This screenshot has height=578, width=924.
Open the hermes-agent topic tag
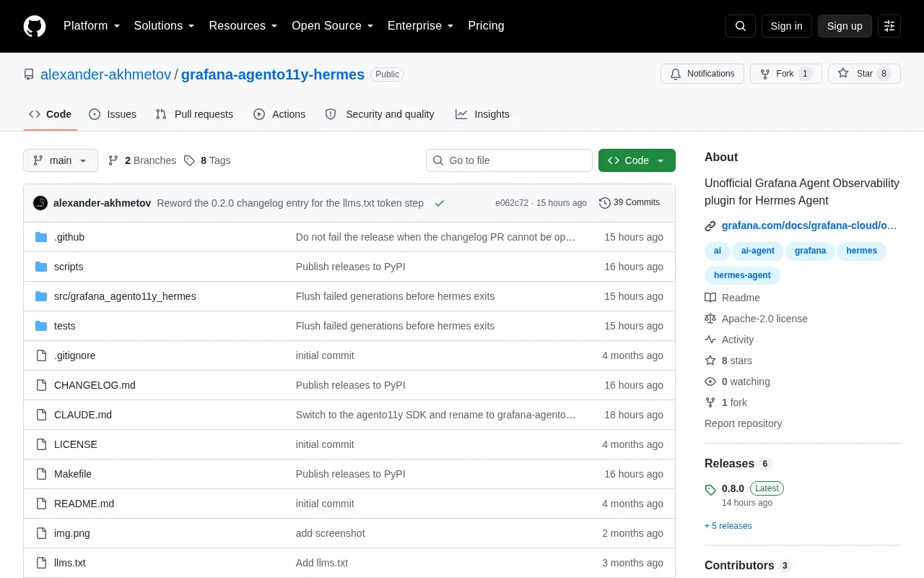[x=742, y=275]
